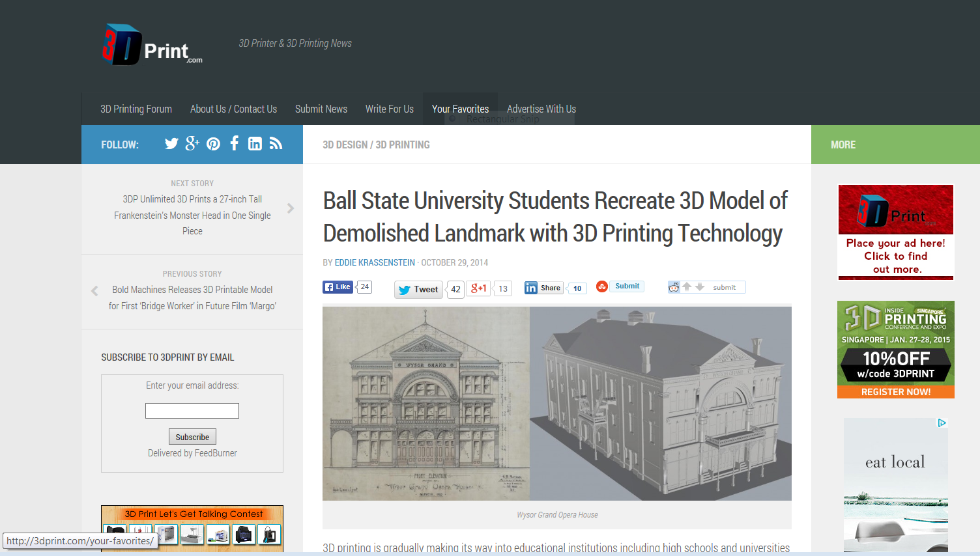Click the Facebook Like button
This screenshot has height=556, width=980.
[x=338, y=287]
